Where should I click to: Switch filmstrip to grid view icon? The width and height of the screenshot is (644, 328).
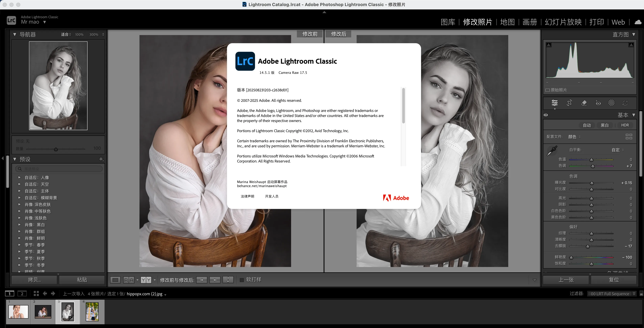coord(36,294)
